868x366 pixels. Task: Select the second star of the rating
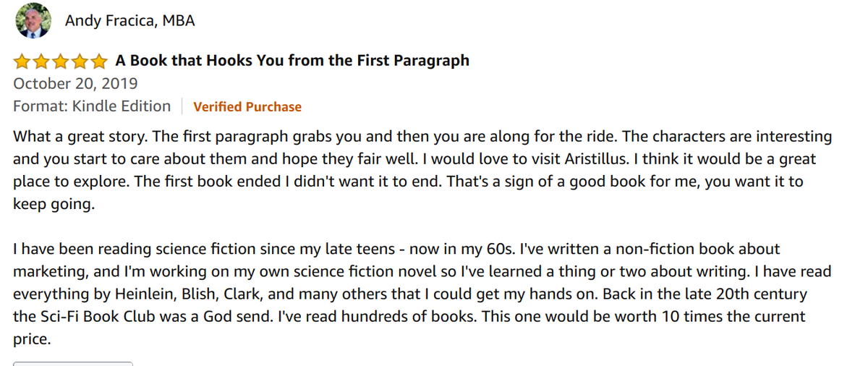pyautogui.click(x=41, y=61)
